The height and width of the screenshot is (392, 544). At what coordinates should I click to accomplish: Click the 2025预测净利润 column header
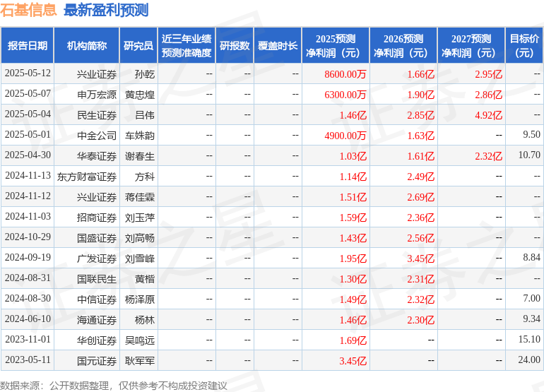click(x=336, y=45)
